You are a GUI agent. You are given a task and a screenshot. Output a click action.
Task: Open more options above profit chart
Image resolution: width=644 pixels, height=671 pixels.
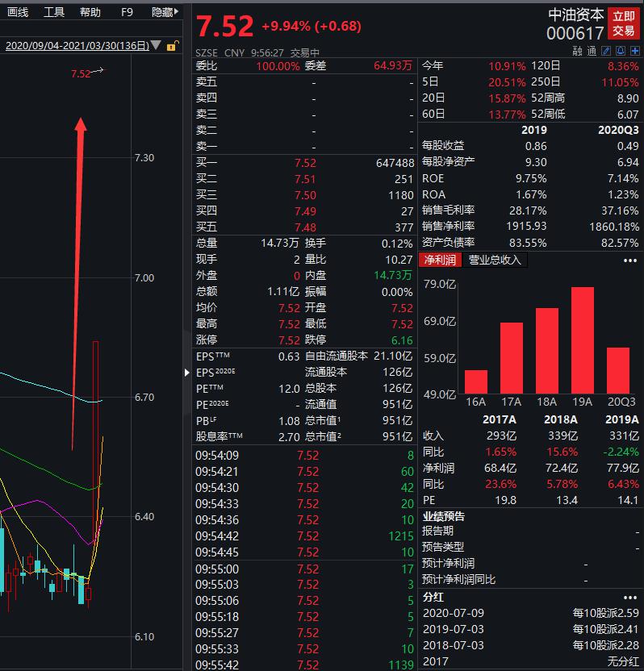click(x=630, y=260)
